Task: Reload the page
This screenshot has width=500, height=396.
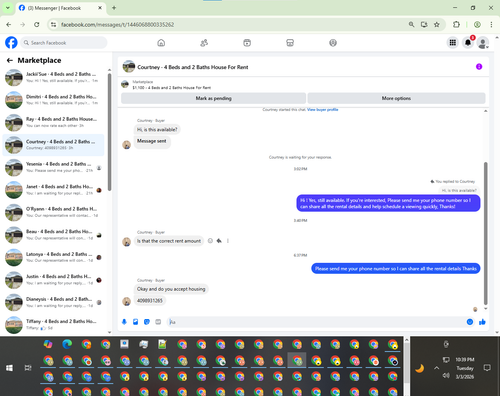Action: pyautogui.click(x=37, y=24)
